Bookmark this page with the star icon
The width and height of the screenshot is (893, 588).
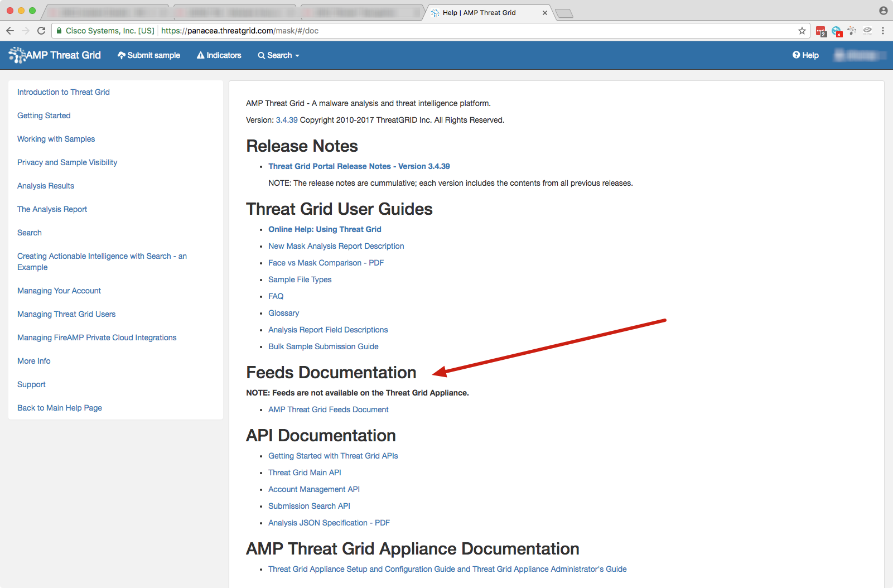point(802,31)
